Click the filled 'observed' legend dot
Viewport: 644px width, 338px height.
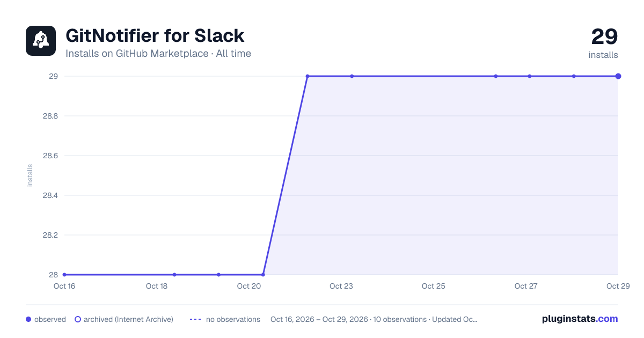pos(28,319)
